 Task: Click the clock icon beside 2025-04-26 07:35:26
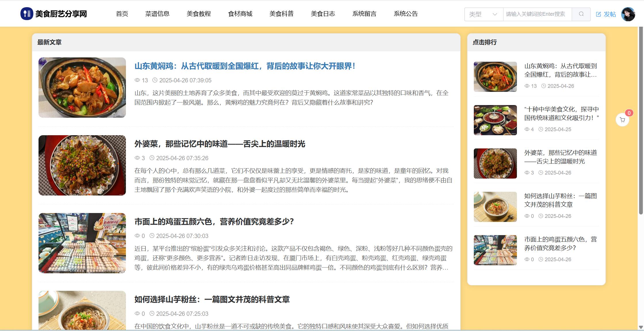click(152, 158)
